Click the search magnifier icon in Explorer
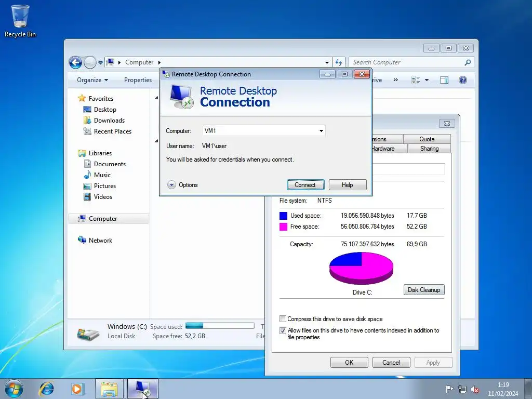532x399 pixels. click(468, 62)
